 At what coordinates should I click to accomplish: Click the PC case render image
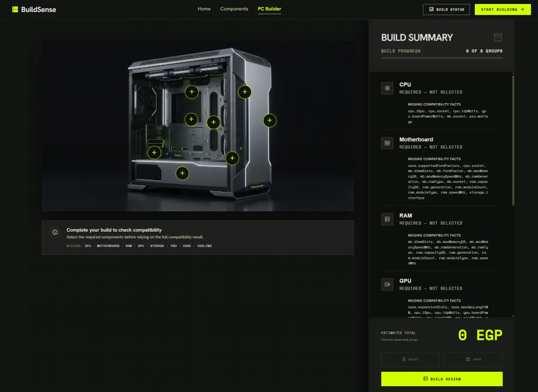tap(198, 126)
